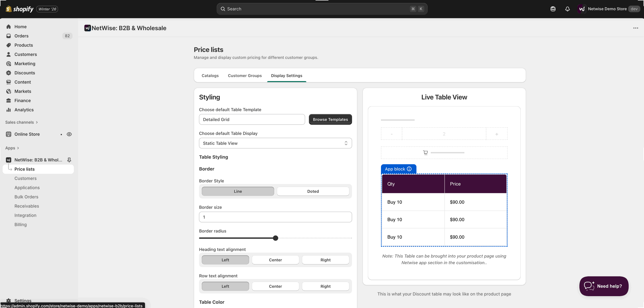Click the Border size input field
Screen dimensions: 644x308
[276, 217]
